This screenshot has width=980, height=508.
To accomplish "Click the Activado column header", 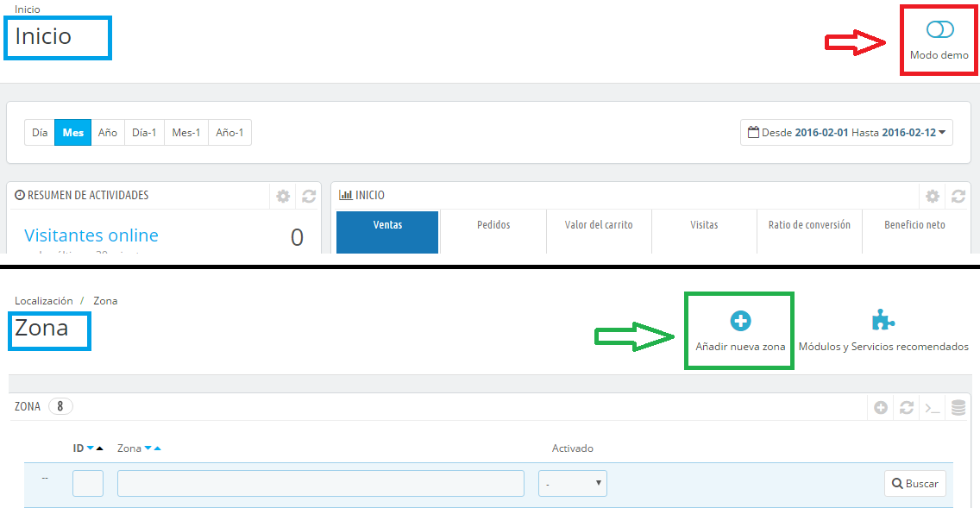I will click(573, 448).
